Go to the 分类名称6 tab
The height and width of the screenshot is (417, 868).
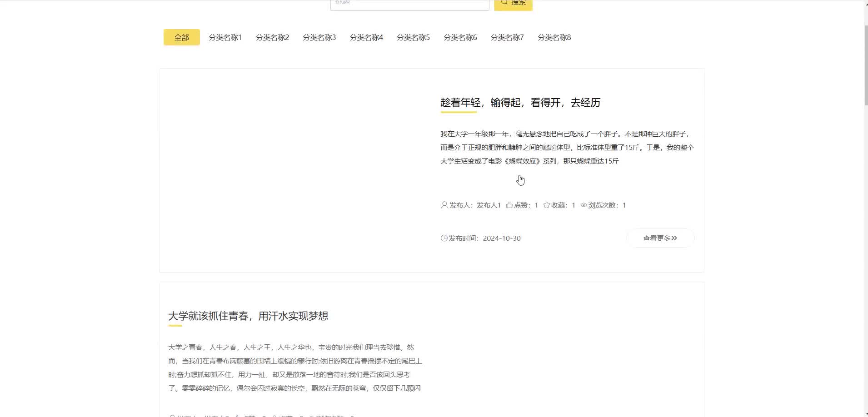tap(460, 37)
